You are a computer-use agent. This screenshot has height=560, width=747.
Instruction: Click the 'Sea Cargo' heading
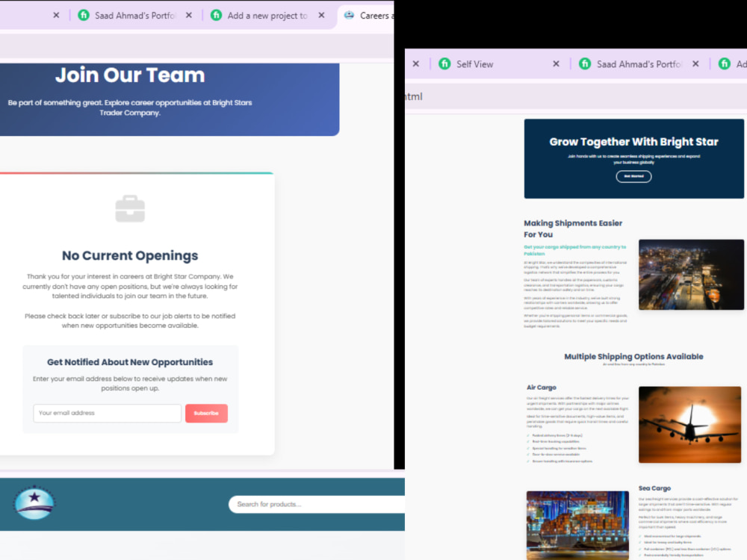pyautogui.click(x=654, y=488)
